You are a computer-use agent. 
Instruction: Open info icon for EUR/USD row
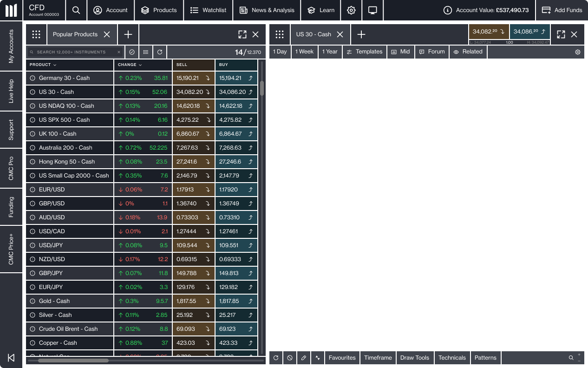[x=33, y=190]
